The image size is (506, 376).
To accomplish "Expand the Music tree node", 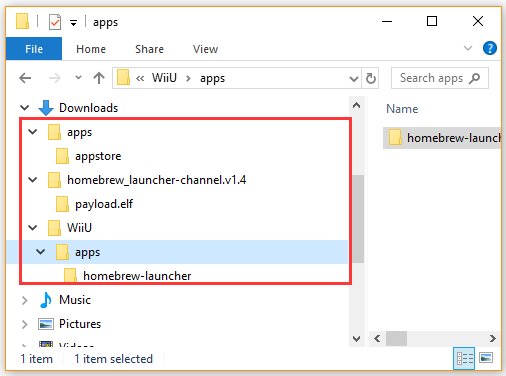I will (x=24, y=300).
